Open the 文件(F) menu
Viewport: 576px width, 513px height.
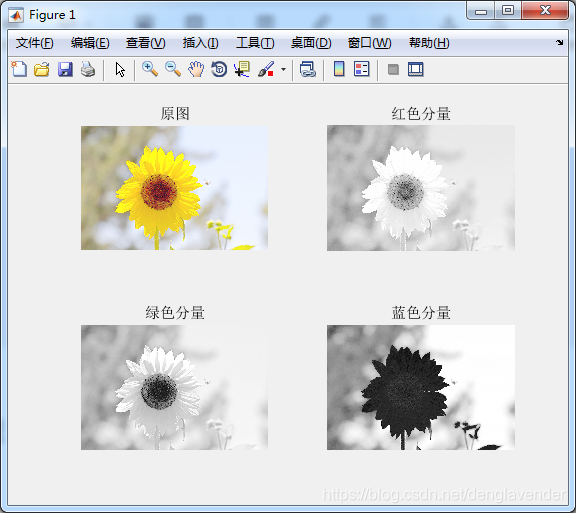coord(35,43)
